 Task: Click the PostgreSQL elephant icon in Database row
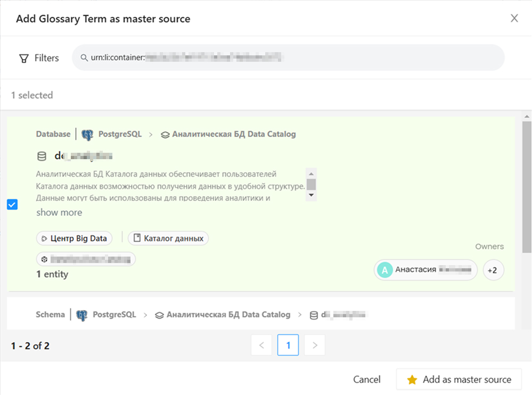coord(87,135)
